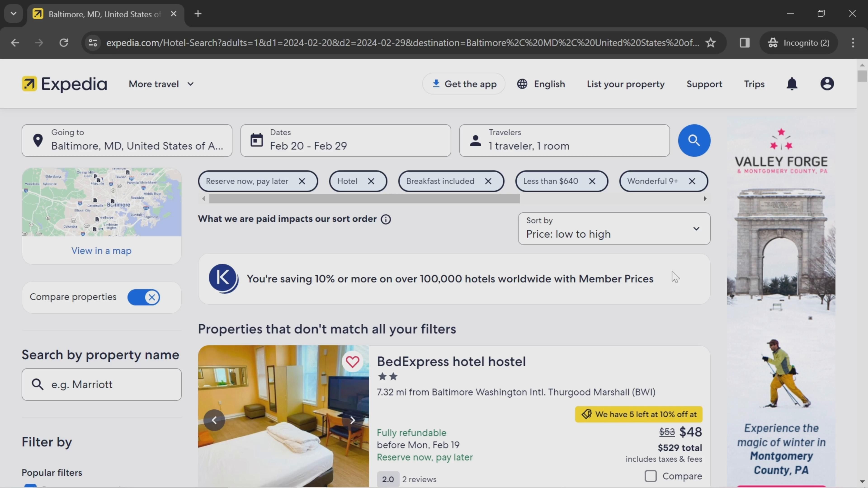Click the property name search field
Screen dimensions: 868x488
click(108, 384)
